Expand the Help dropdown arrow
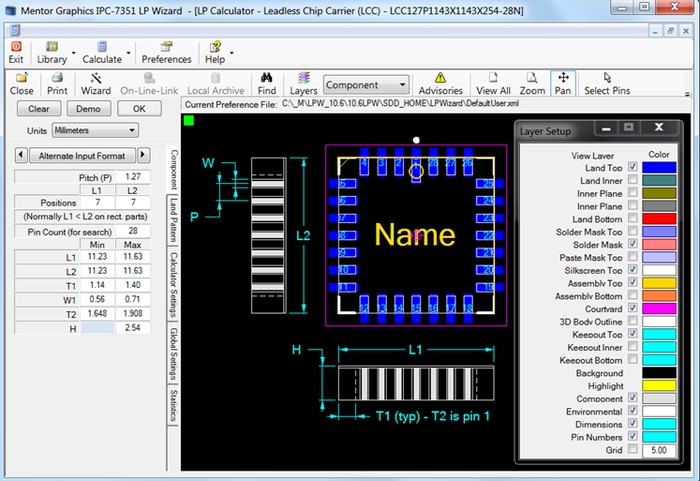 click(232, 53)
